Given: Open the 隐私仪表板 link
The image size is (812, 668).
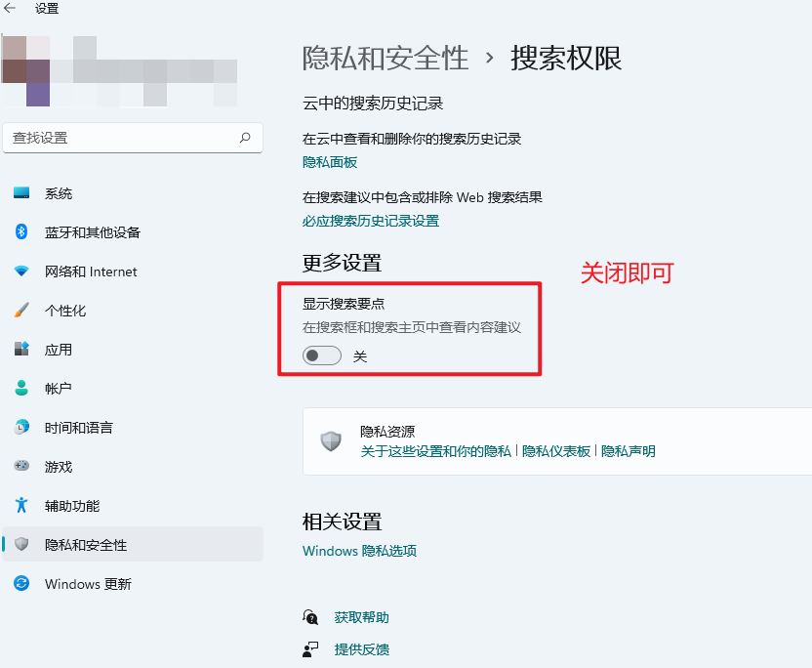Looking at the screenshot, I should (556, 451).
